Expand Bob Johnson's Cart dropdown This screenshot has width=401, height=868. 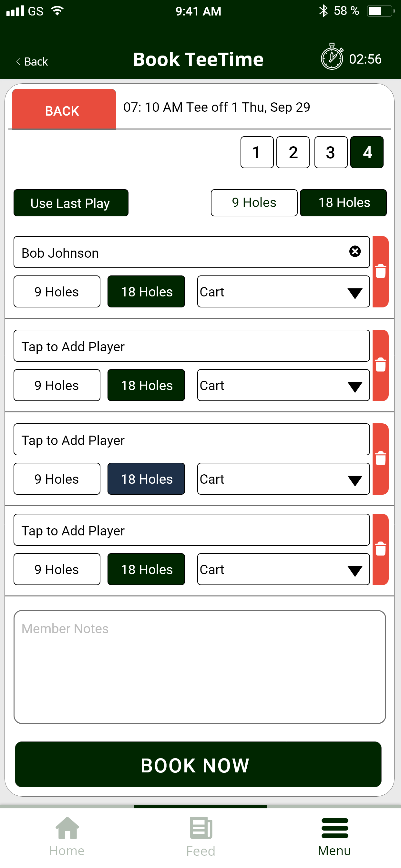click(283, 292)
